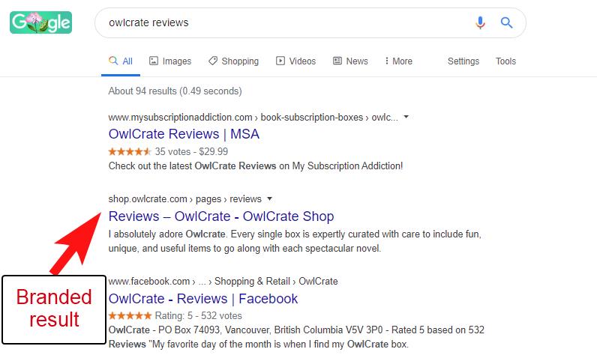Click the blue magnifier search button
597x364 pixels.
[x=506, y=22]
